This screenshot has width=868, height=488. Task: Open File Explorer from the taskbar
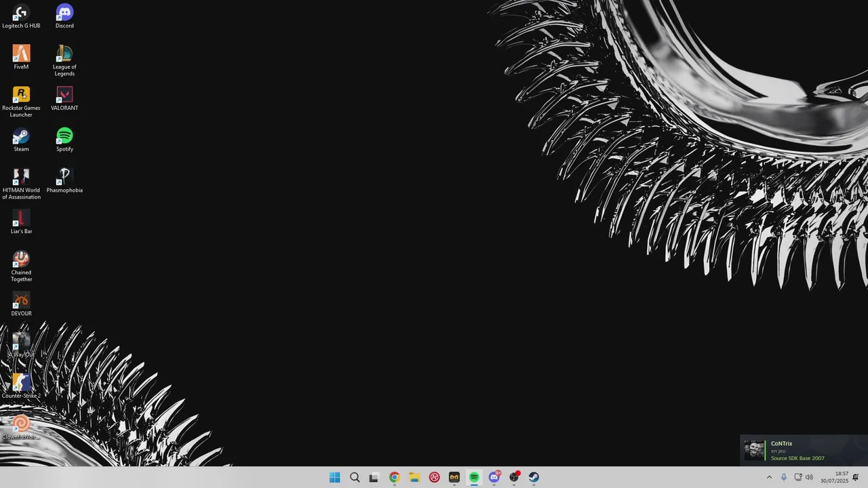414,477
